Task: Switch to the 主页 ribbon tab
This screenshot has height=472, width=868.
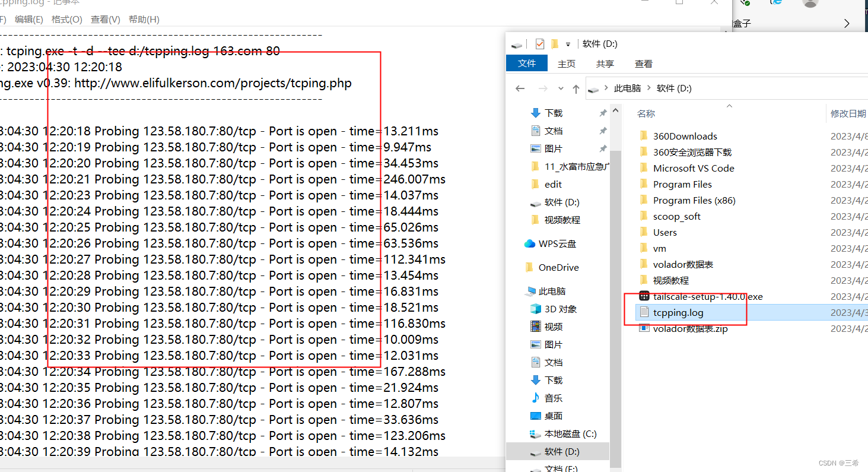Action: 567,64
